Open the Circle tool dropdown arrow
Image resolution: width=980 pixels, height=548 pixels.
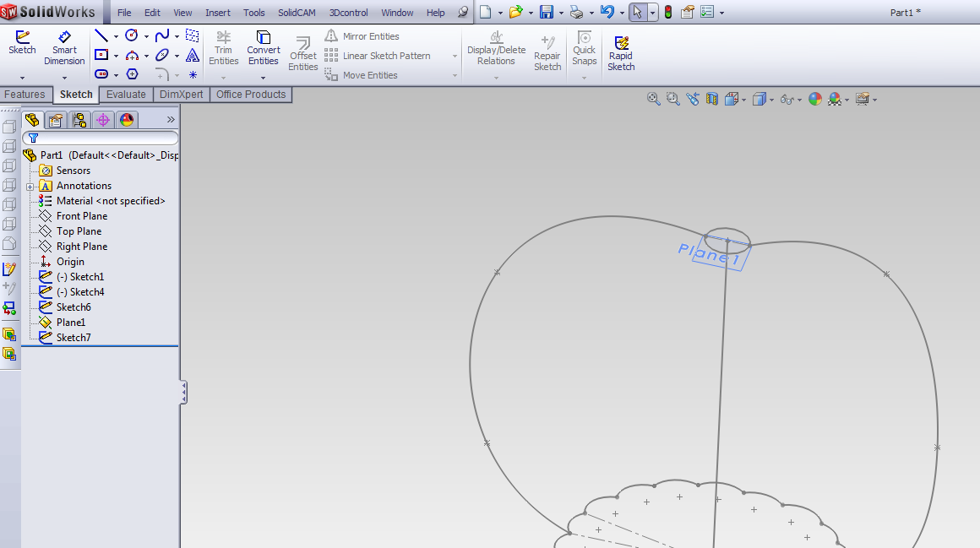coord(146,36)
